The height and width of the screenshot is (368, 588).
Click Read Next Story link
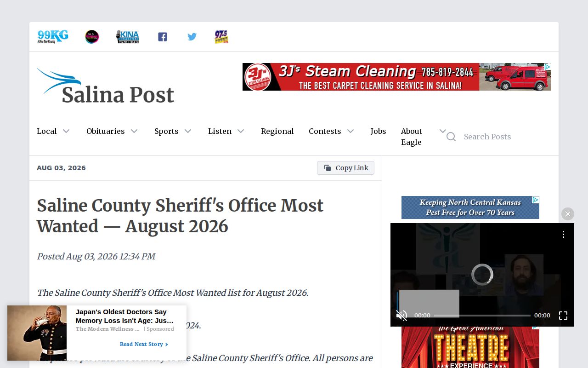tap(144, 344)
